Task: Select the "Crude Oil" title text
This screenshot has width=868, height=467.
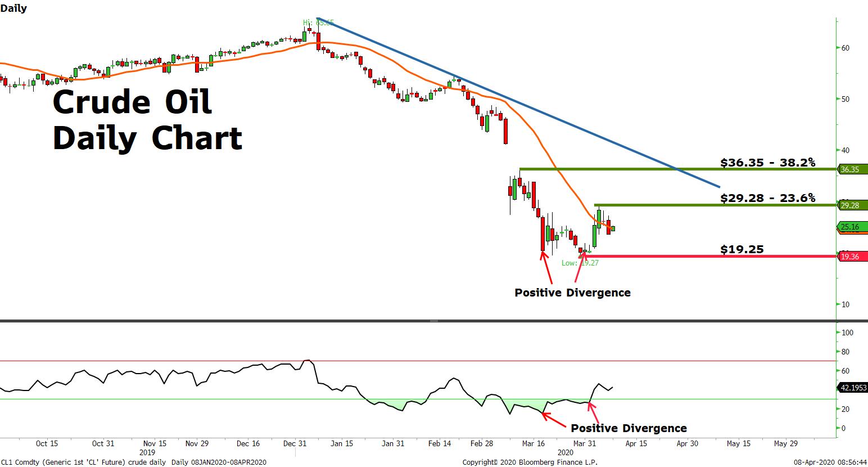Action: pyautogui.click(x=132, y=102)
